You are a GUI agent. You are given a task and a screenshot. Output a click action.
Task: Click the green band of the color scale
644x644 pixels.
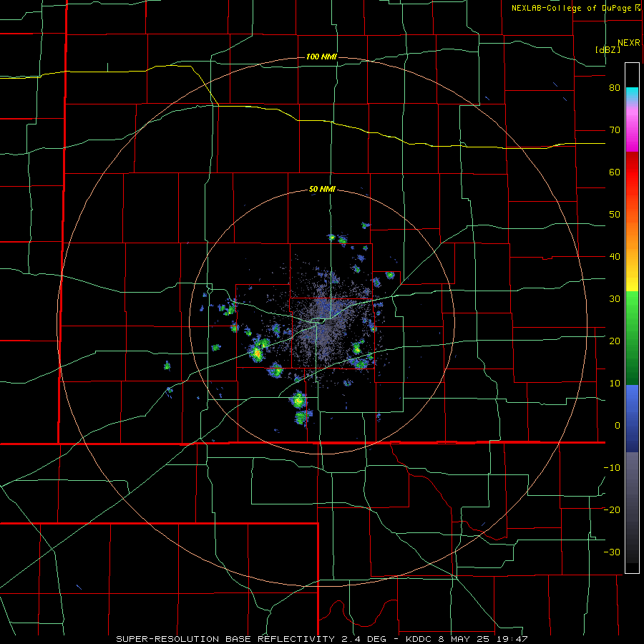[x=632, y=338]
